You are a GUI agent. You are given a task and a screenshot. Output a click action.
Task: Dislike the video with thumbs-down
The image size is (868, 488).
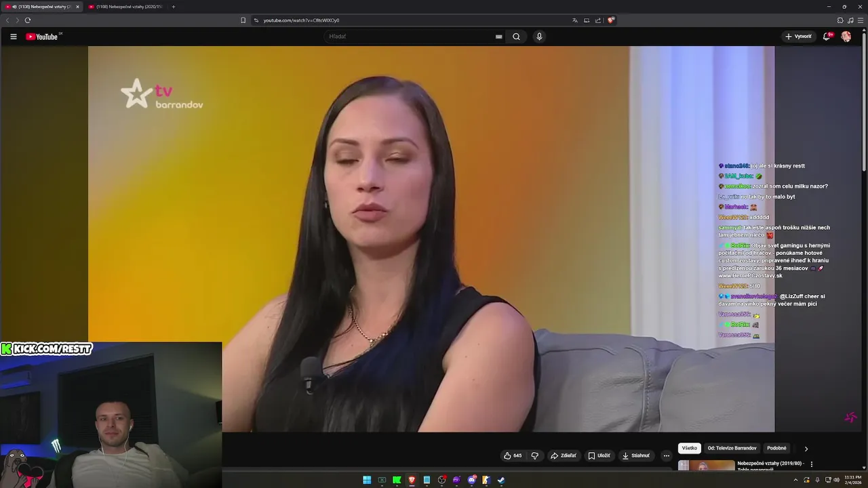click(534, 455)
